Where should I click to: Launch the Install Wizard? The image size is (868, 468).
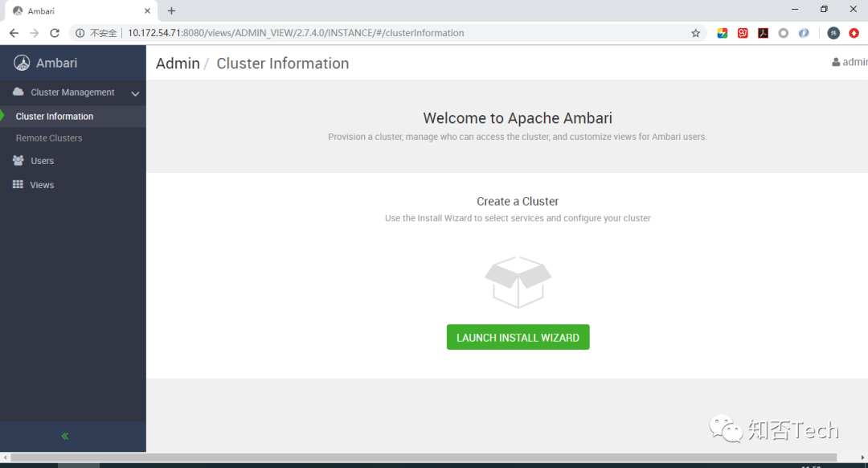click(x=518, y=337)
